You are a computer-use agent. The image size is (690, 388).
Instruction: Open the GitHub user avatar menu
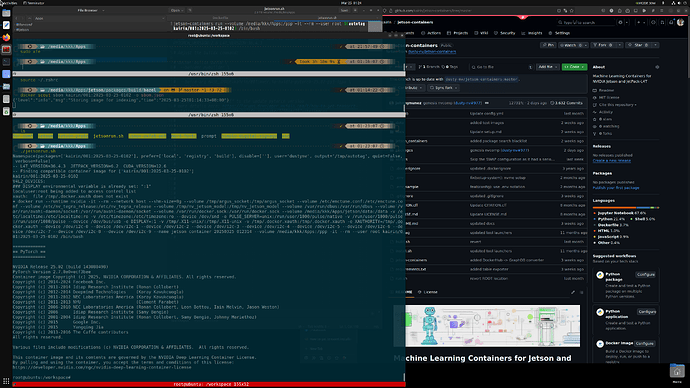(681, 22)
